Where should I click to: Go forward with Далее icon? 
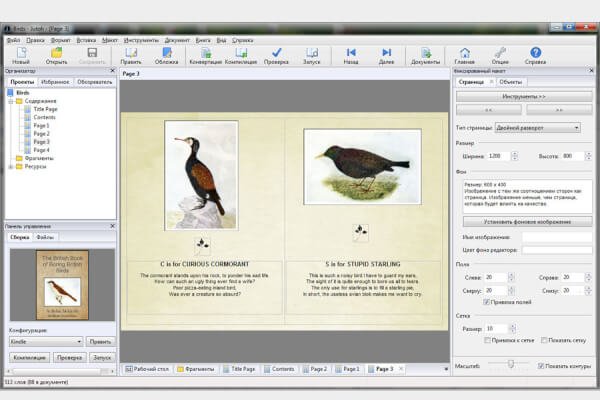coord(386,56)
